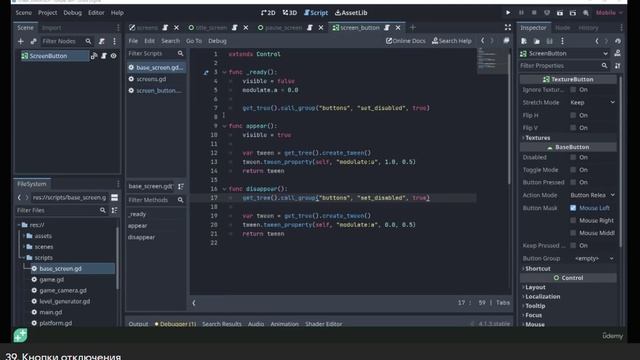640x360 pixels.
Task: Click the Filter Nodes search field
Action: (x=67, y=41)
